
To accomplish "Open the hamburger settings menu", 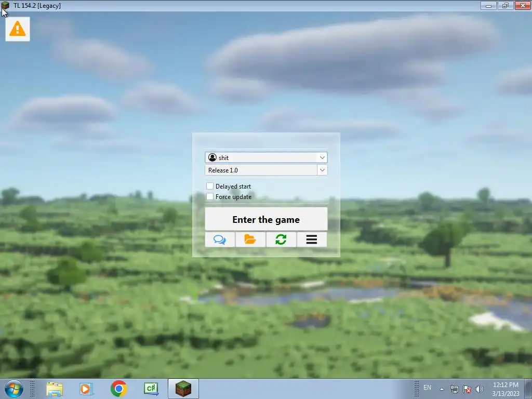I will 312,240.
